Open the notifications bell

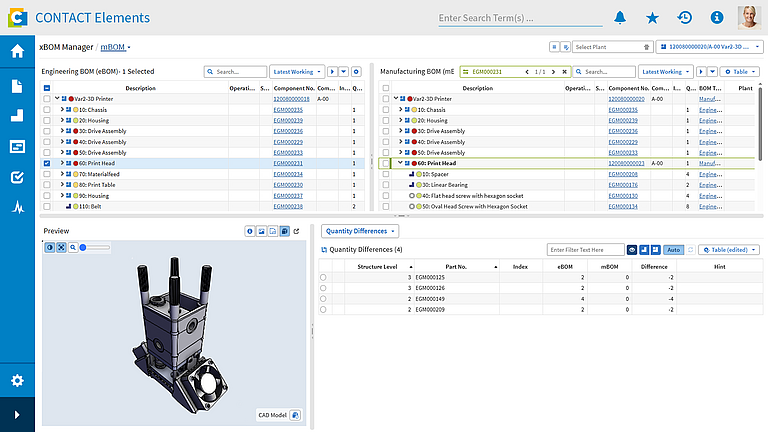pos(620,18)
